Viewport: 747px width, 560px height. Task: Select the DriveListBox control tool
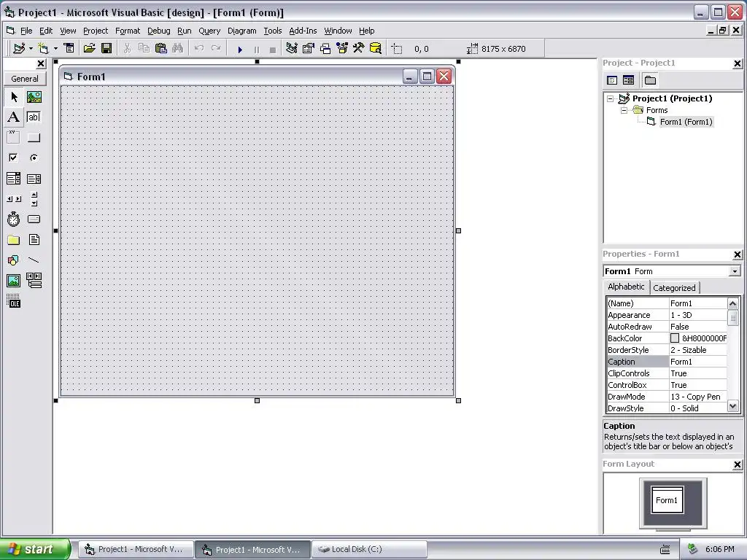click(x=34, y=219)
